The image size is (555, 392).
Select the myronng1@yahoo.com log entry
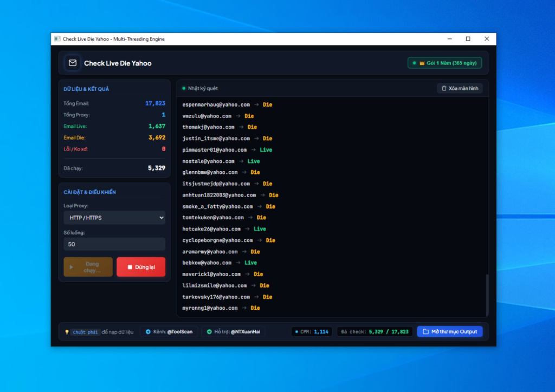pos(221,308)
